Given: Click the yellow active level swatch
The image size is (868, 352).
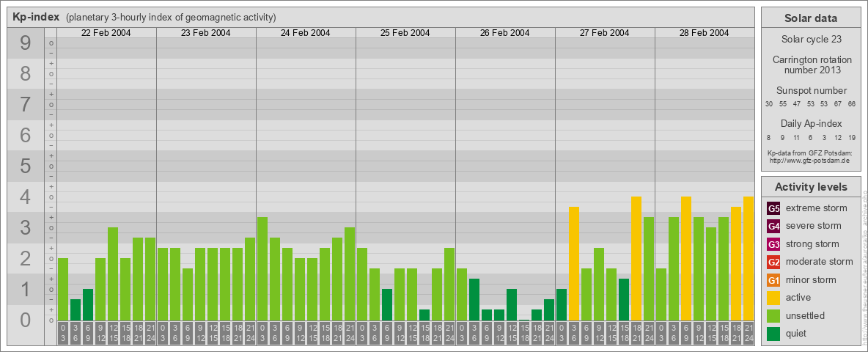Looking at the screenshot, I should [773, 298].
